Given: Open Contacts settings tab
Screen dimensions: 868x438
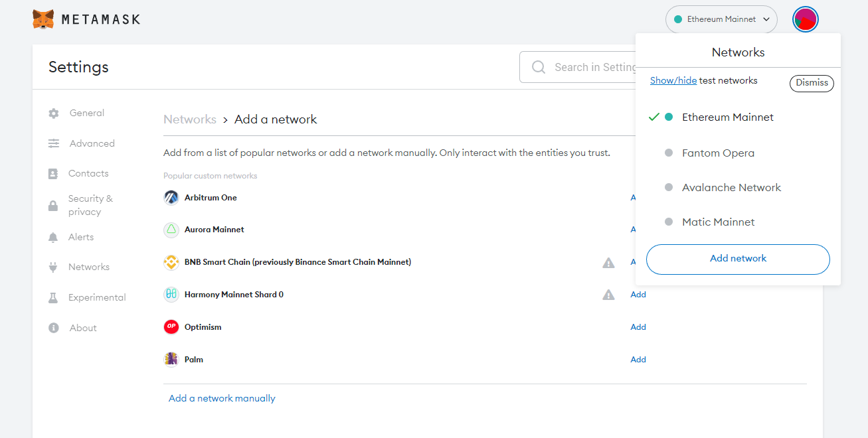Looking at the screenshot, I should (x=88, y=174).
